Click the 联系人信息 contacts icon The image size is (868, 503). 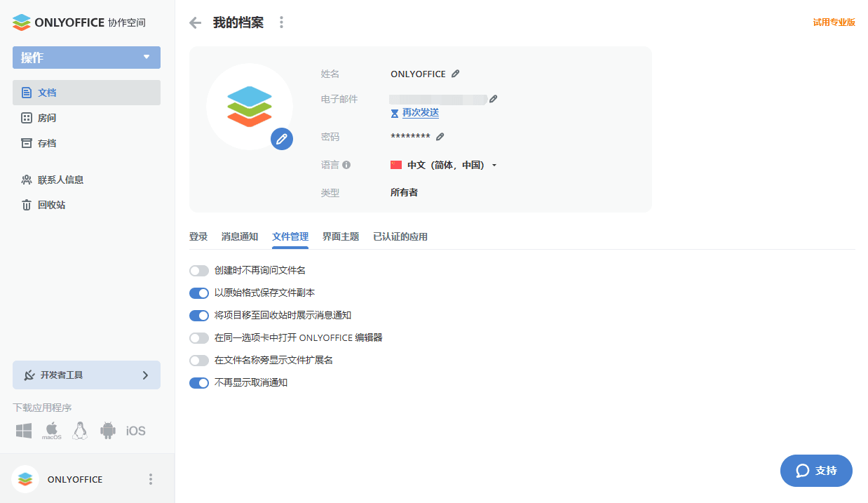pos(27,180)
